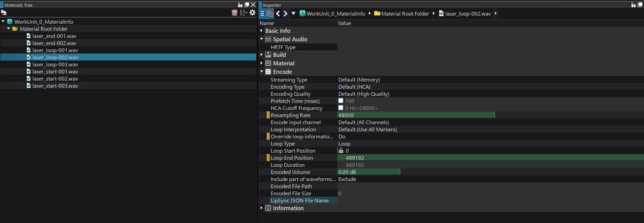Collapse the Encode section

(x=262, y=71)
